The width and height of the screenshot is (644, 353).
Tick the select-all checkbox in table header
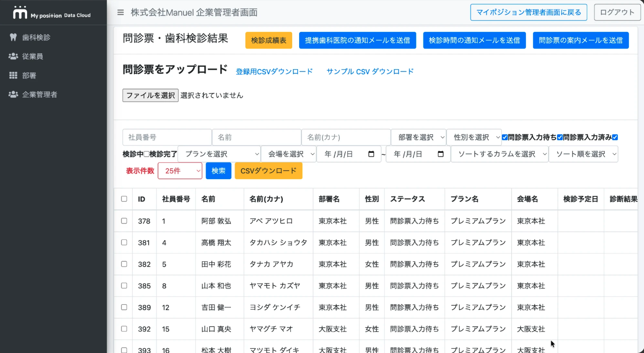coord(124,199)
